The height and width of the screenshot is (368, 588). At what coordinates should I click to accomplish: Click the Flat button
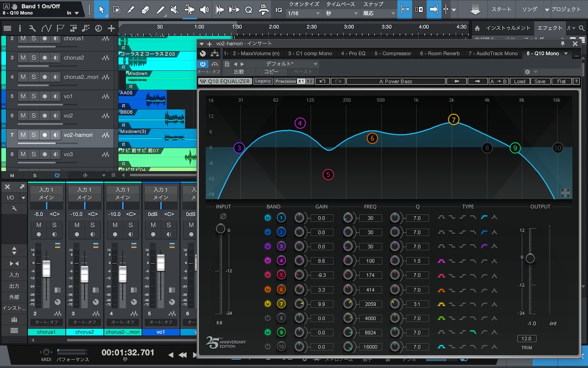tap(561, 82)
